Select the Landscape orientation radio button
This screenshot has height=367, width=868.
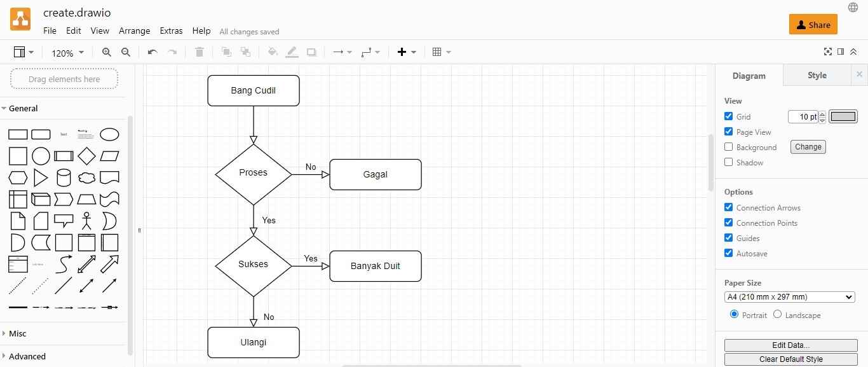coord(778,314)
